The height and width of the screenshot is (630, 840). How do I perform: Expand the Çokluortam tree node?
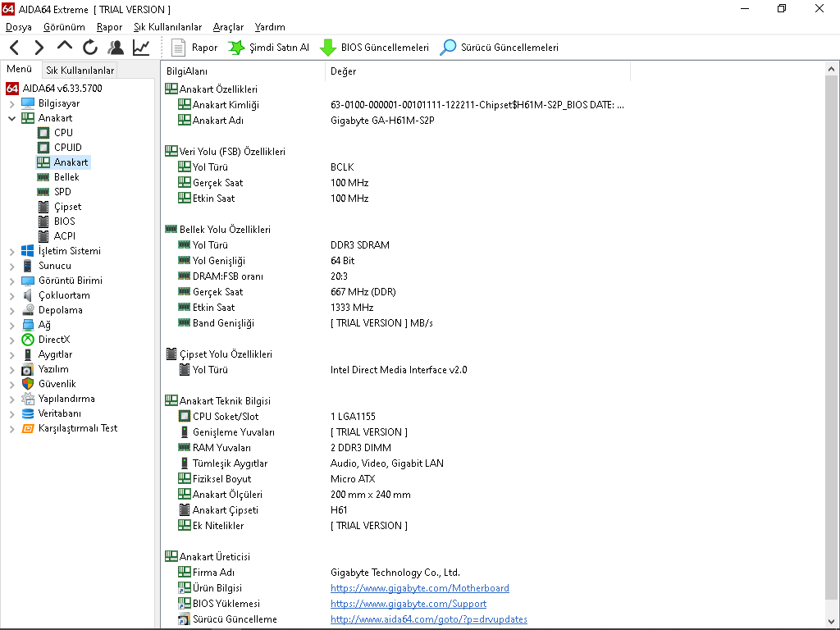pyautogui.click(x=11, y=295)
